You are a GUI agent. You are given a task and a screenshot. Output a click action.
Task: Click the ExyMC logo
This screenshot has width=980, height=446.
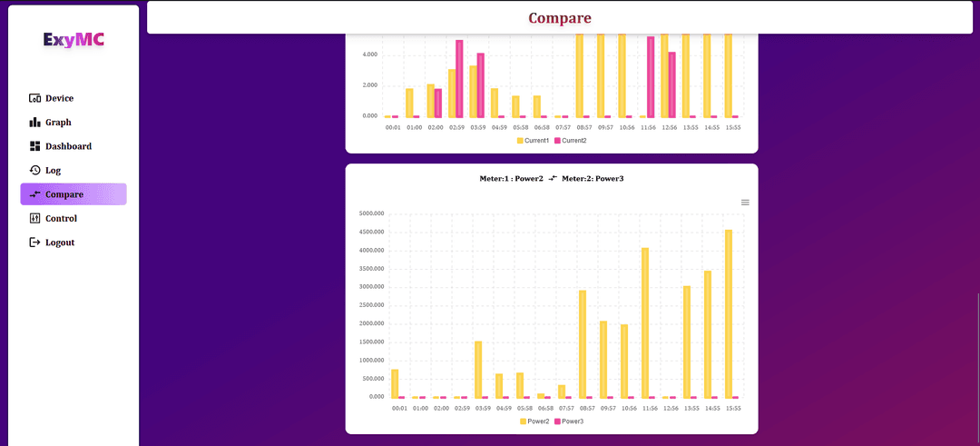click(73, 39)
